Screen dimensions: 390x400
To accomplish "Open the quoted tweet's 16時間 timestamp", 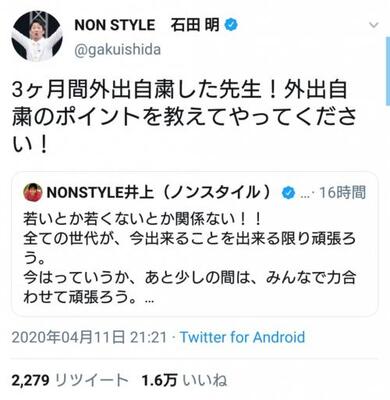I will (x=342, y=192).
